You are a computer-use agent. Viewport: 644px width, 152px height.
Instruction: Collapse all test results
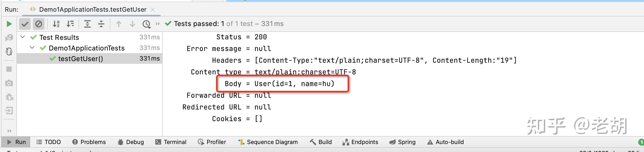click(101, 24)
